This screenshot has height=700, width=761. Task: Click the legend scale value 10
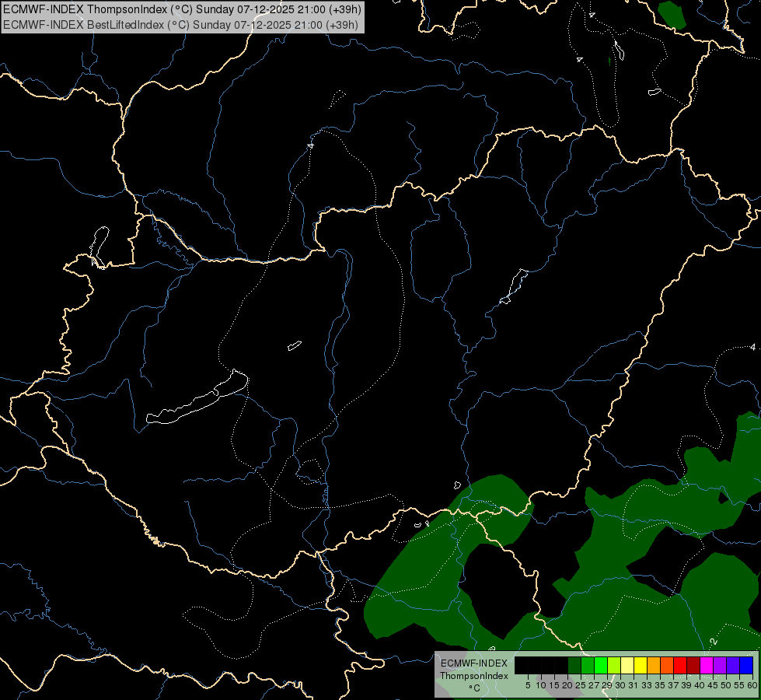pyautogui.click(x=541, y=685)
